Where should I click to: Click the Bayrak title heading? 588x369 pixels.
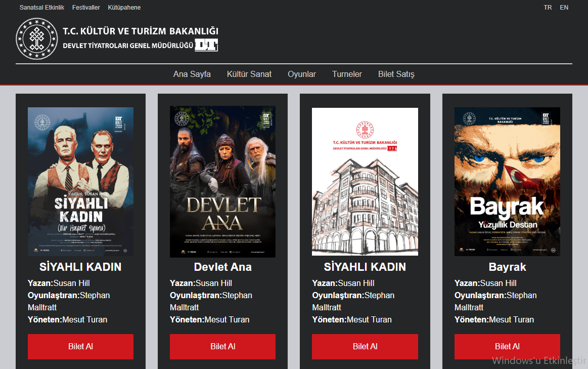[507, 267]
